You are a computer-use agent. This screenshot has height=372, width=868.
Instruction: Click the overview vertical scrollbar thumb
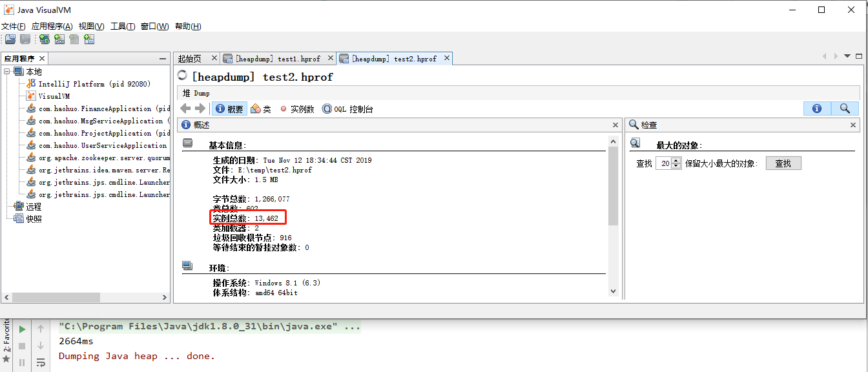(614, 185)
